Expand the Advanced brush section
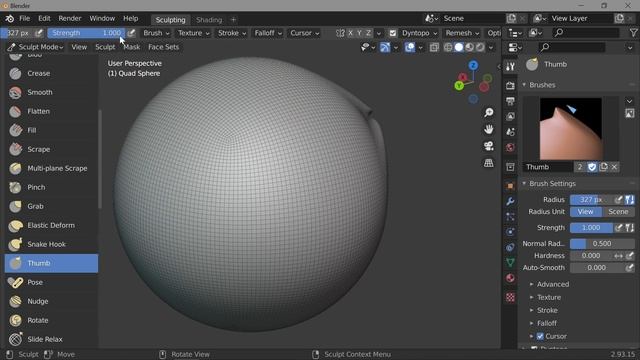The width and height of the screenshot is (640, 360). 553,284
